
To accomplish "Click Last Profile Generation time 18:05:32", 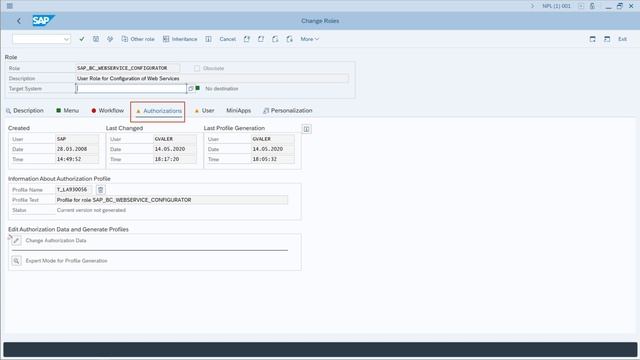I will click(273, 159).
